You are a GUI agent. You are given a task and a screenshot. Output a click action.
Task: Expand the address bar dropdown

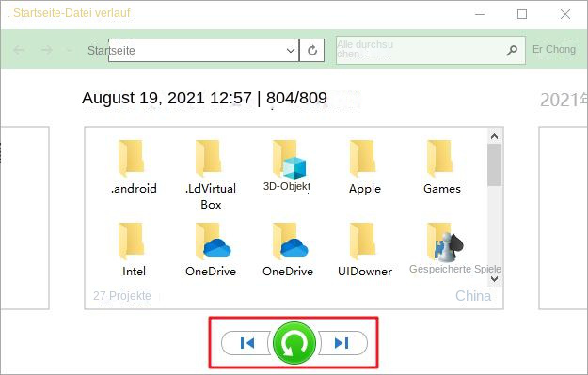pyautogui.click(x=291, y=50)
